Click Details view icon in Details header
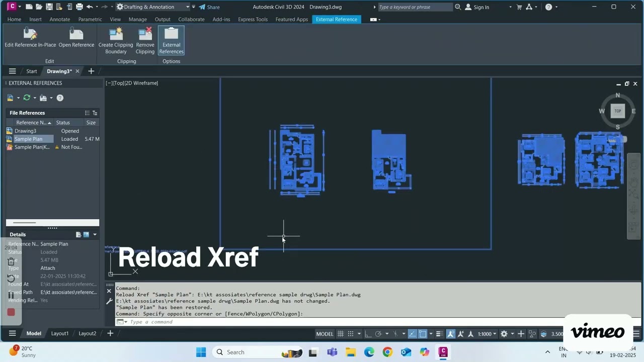Viewport: 644px width, 362px height. 78,234
